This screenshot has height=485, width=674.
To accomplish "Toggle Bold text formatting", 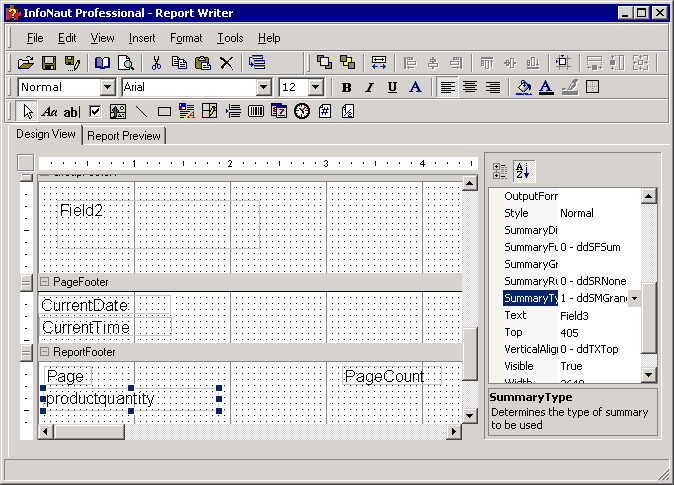I will (346, 87).
